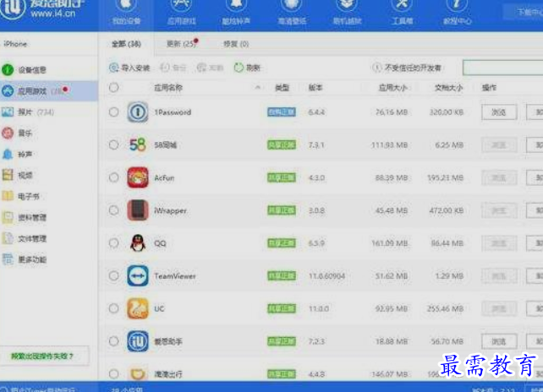Click 浏览 button for TeamViewer
This screenshot has height=392, width=543.
click(x=499, y=275)
